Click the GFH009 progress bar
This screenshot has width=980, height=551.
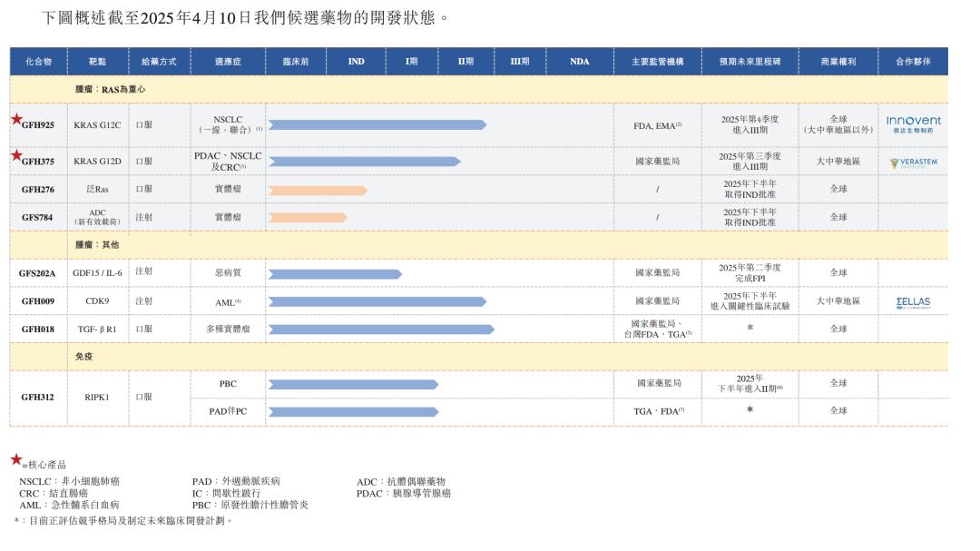click(x=377, y=302)
